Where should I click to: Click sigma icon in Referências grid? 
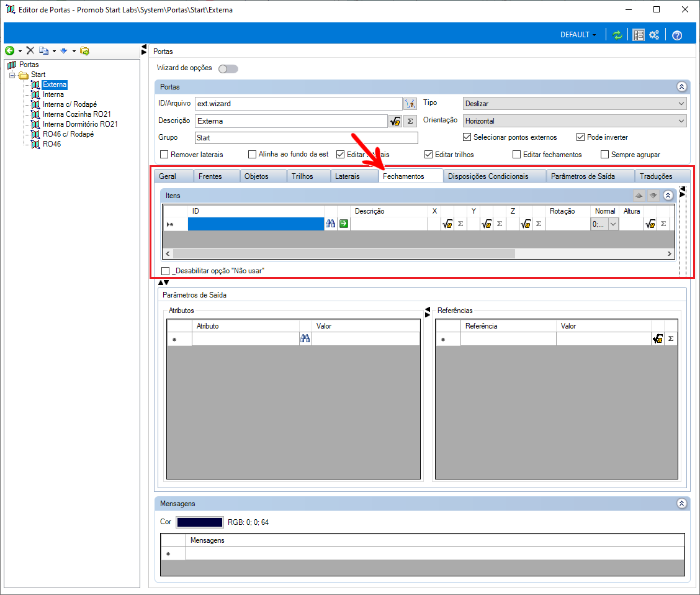[671, 339]
